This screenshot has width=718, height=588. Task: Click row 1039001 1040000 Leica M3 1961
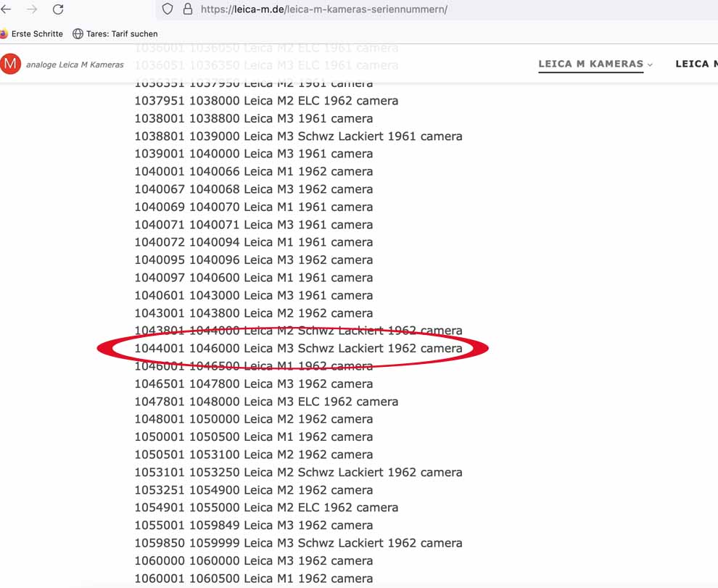coord(254,154)
